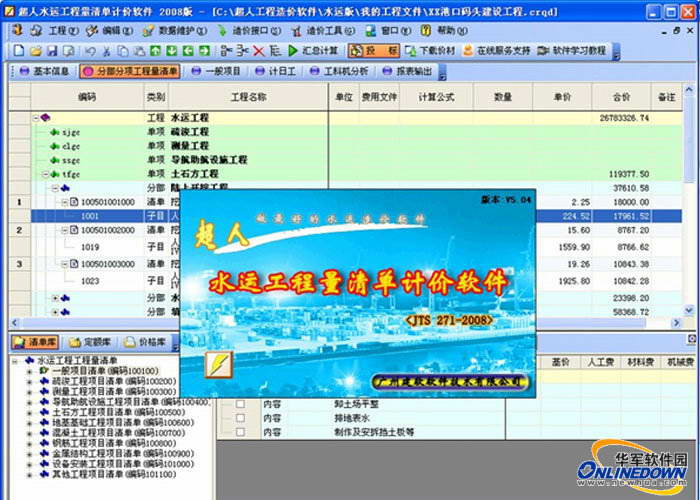The height and width of the screenshot is (500, 700).
Task: Switch to the 计日工 tab
Action: 275,71
